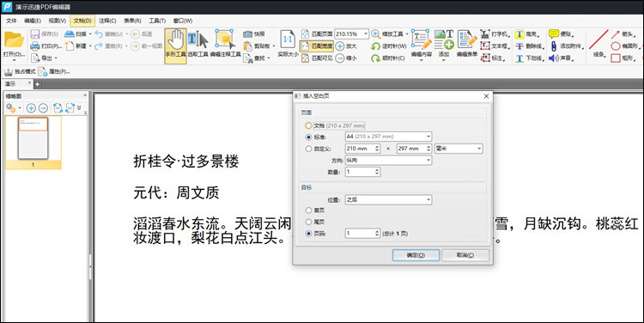Click Add attachment (添加附件) paperclip icon
644x323 pixels.
point(554,46)
